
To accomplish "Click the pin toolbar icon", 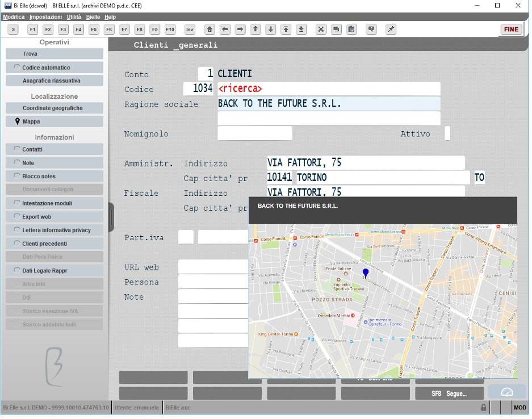I will 391,30.
